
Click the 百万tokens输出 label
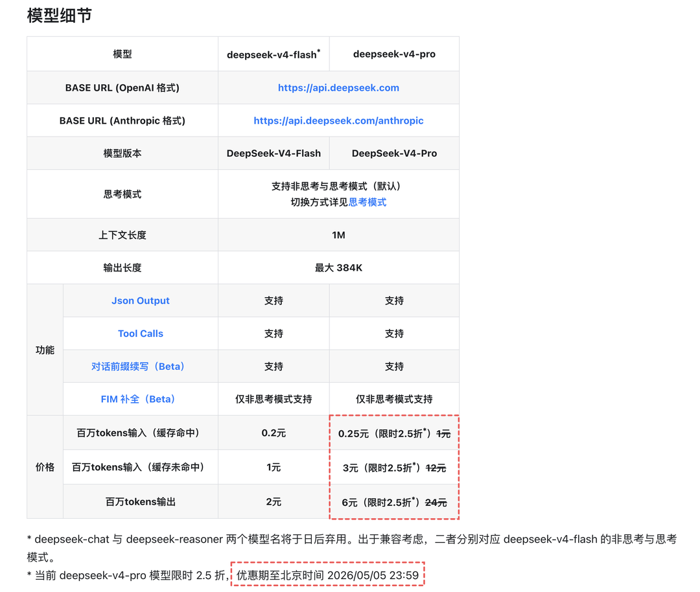140,502
